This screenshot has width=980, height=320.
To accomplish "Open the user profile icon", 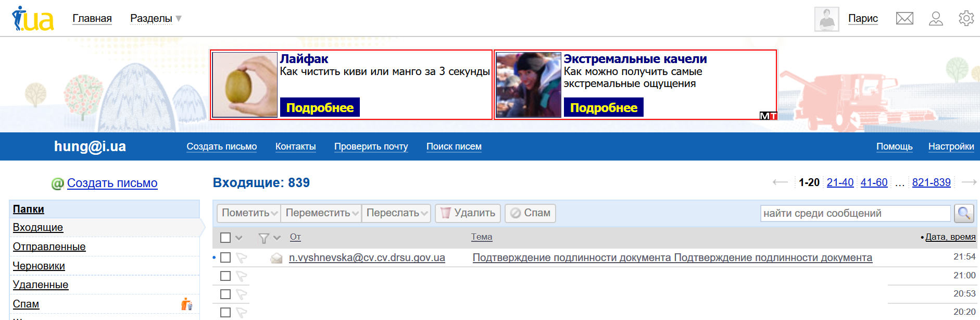I will 936,19.
